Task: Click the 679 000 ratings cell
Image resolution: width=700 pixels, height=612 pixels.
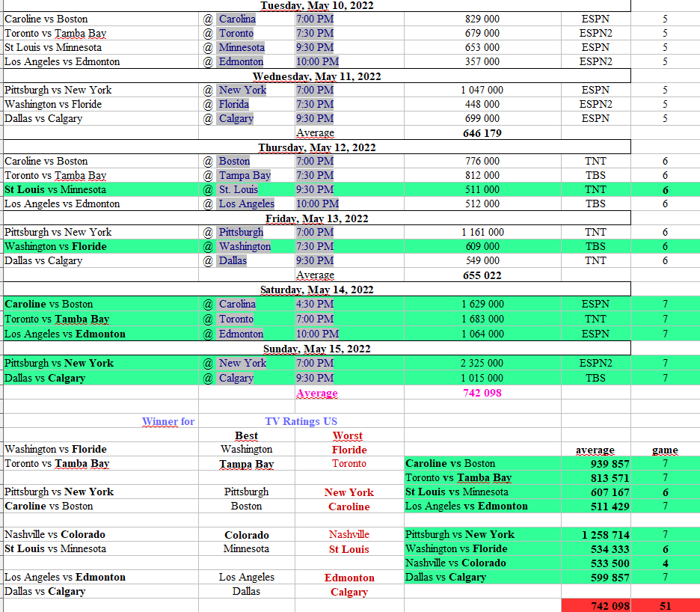Action: (x=482, y=33)
